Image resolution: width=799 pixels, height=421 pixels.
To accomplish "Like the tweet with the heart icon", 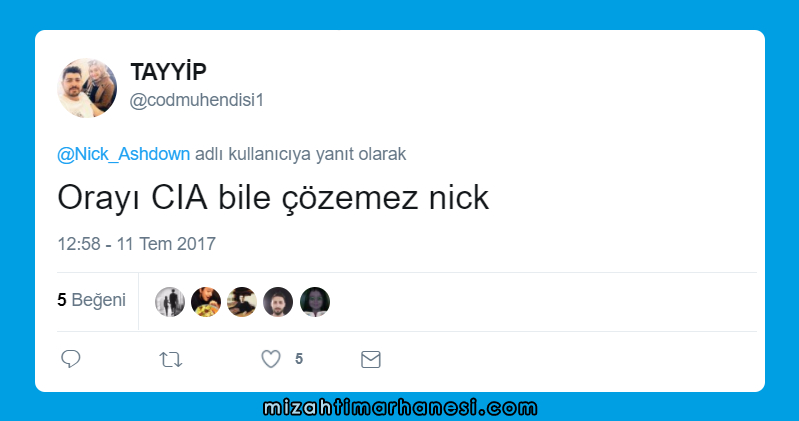I will pyautogui.click(x=271, y=359).
